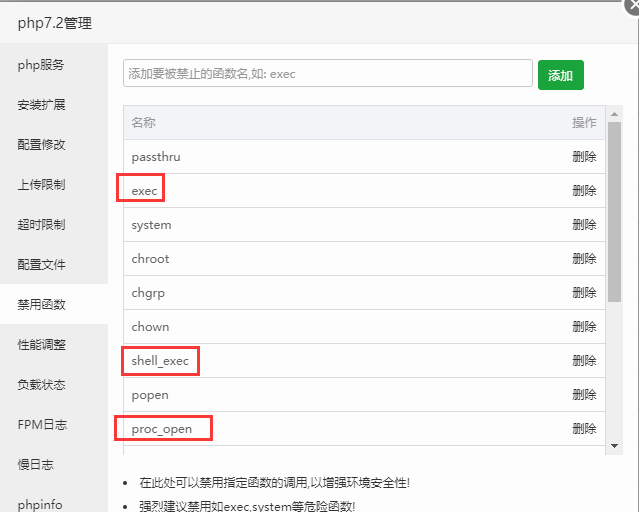Click the passthru name cell
The image size is (639, 512).
pos(156,157)
